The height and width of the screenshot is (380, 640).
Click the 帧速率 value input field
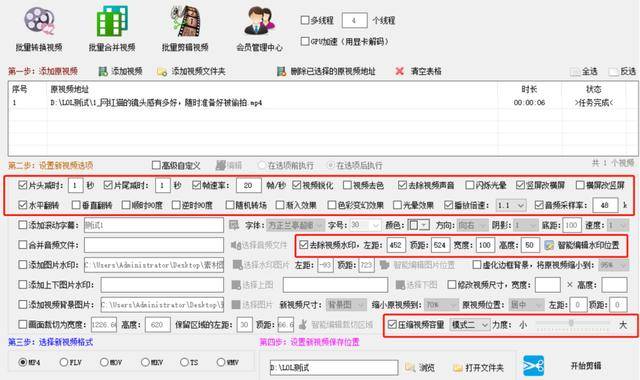pos(249,185)
